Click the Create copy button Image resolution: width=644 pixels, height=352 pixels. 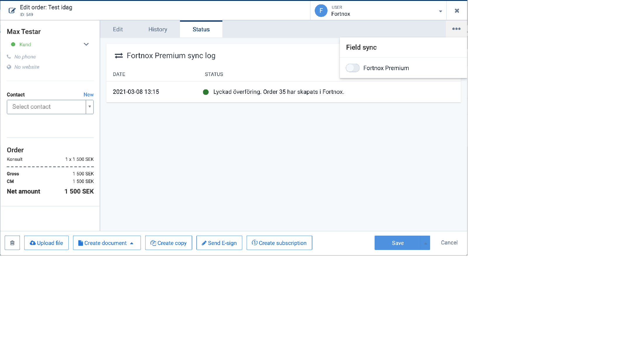tap(169, 243)
